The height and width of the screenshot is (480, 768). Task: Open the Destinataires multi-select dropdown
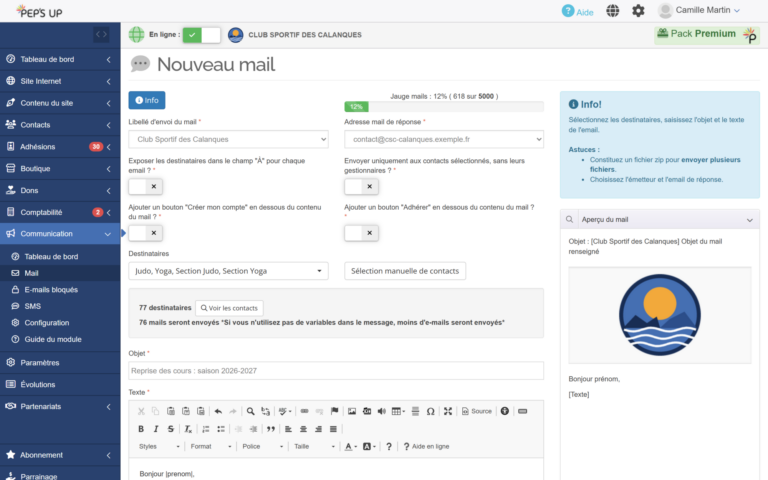pos(228,271)
